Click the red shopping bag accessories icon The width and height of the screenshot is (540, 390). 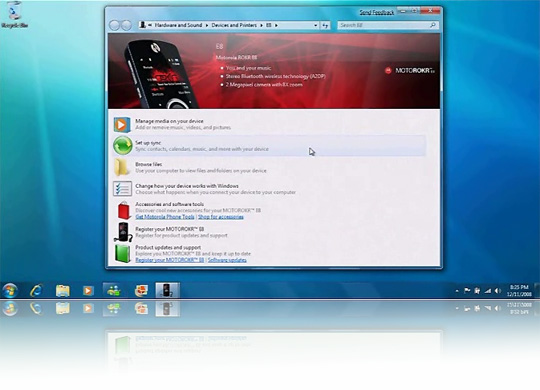[124, 210]
